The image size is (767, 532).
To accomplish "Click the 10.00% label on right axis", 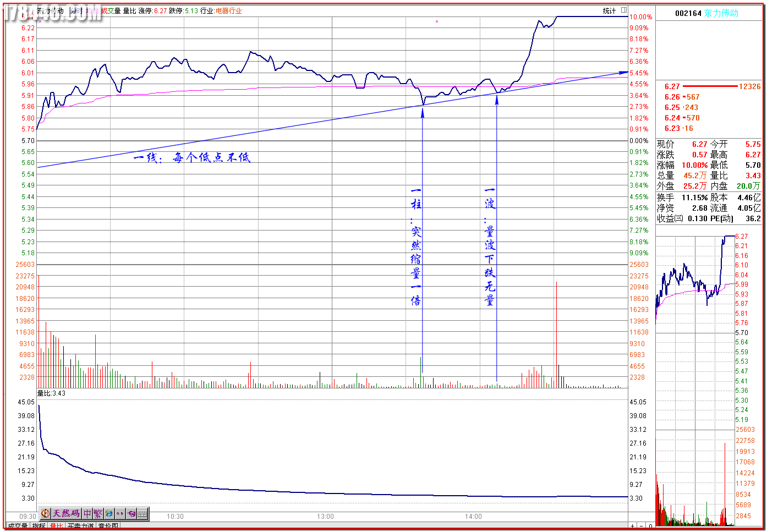I will click(641, 17).
